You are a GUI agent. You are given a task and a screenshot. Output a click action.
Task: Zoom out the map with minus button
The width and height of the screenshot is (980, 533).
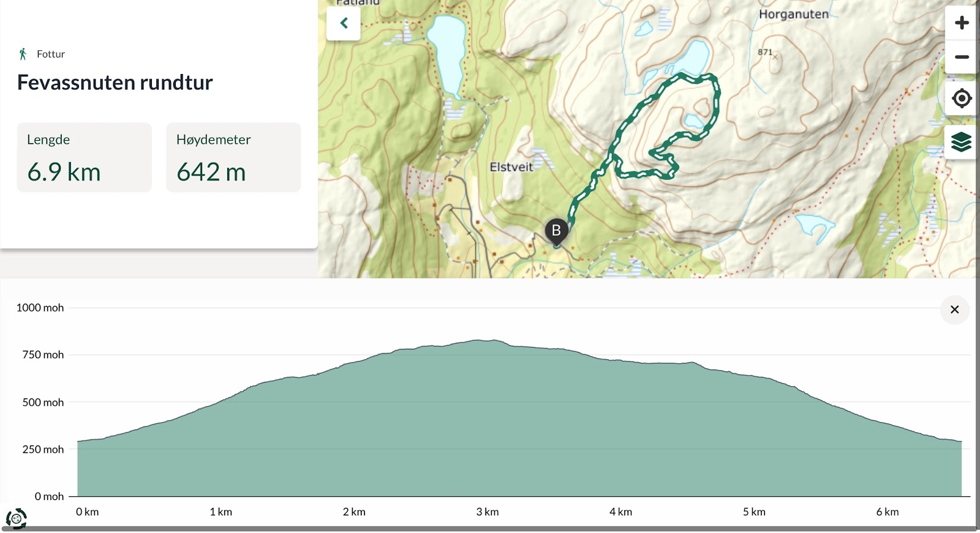coord(962,57)
